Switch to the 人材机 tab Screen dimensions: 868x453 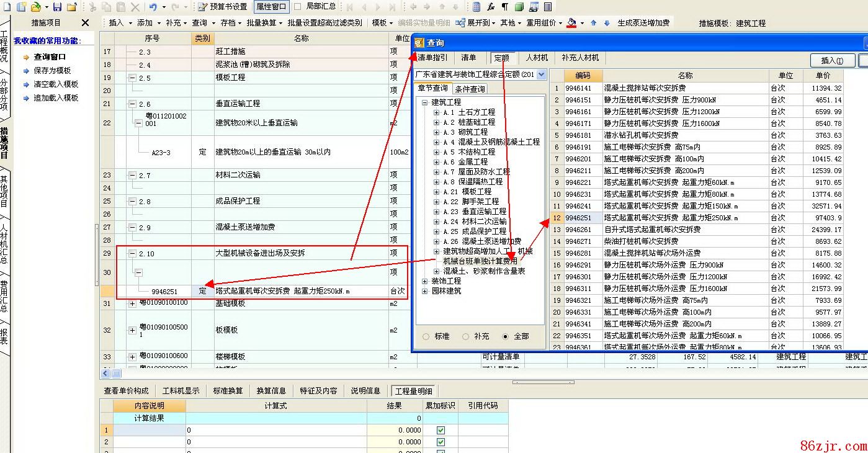coord(537,58)
